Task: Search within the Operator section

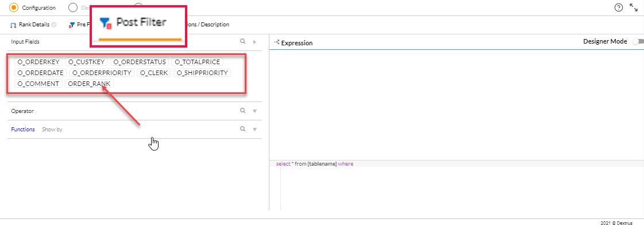Action: point(243,111)
